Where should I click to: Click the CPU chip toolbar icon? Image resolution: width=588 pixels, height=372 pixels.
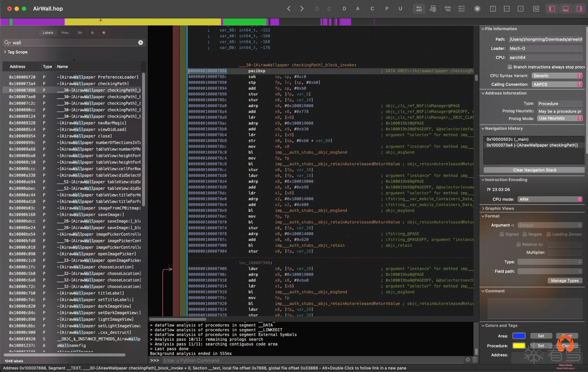pyautogui.click(x=477, y=9)
